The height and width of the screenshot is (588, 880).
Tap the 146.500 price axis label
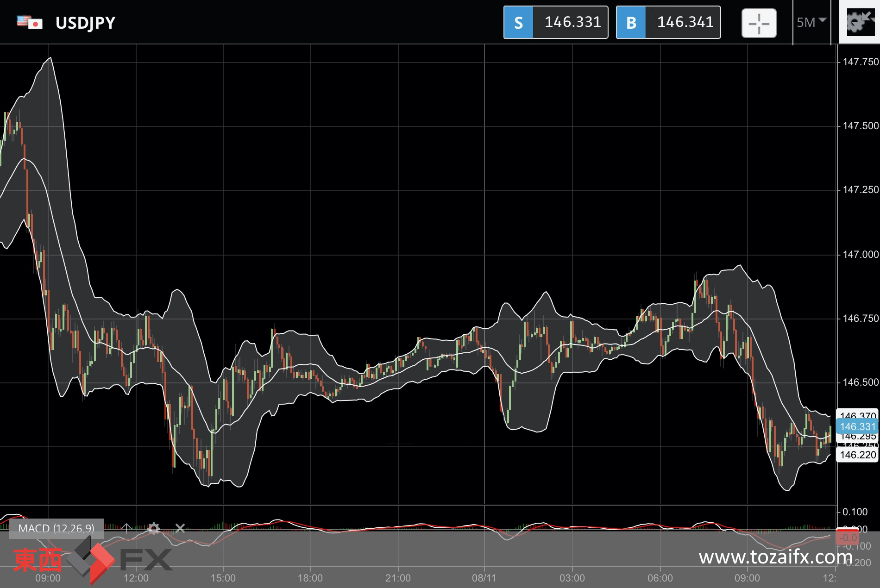860,382
